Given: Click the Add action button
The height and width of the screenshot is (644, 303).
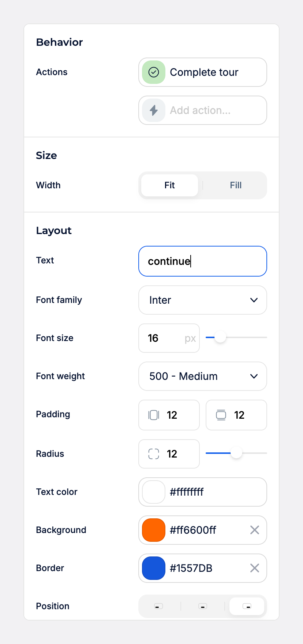Looking at the screenshot, I should pos(202,110).
